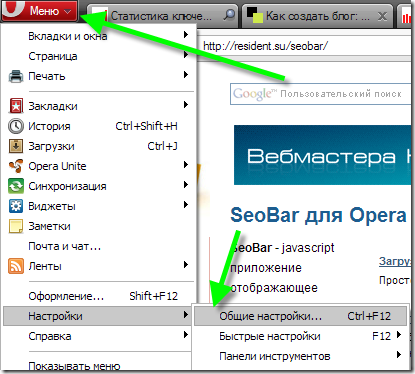Click Показывать меню entry
Image resolution: width=415 pixels, height=374 pixels.
(74, 366)
